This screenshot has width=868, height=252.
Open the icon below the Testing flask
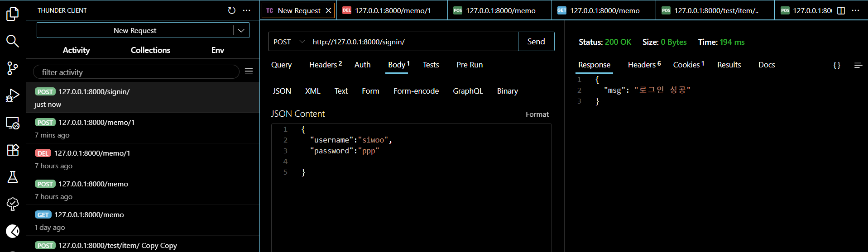13,204
